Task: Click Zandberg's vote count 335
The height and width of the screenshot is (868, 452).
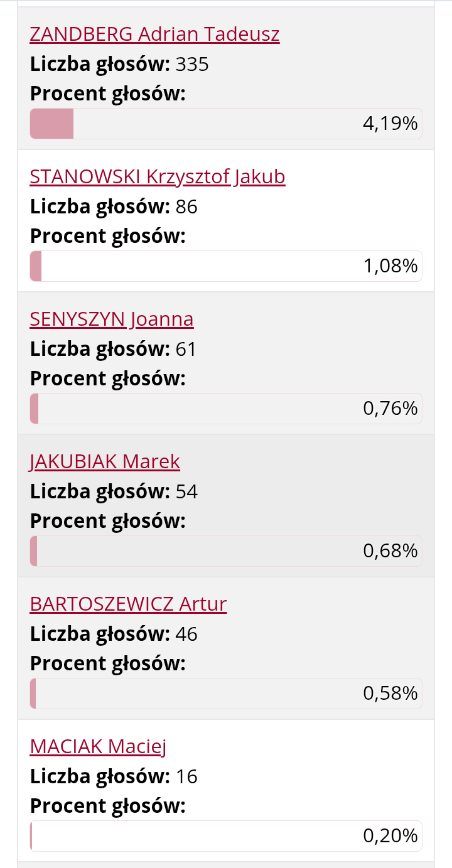Action: (x=192, y=64)
